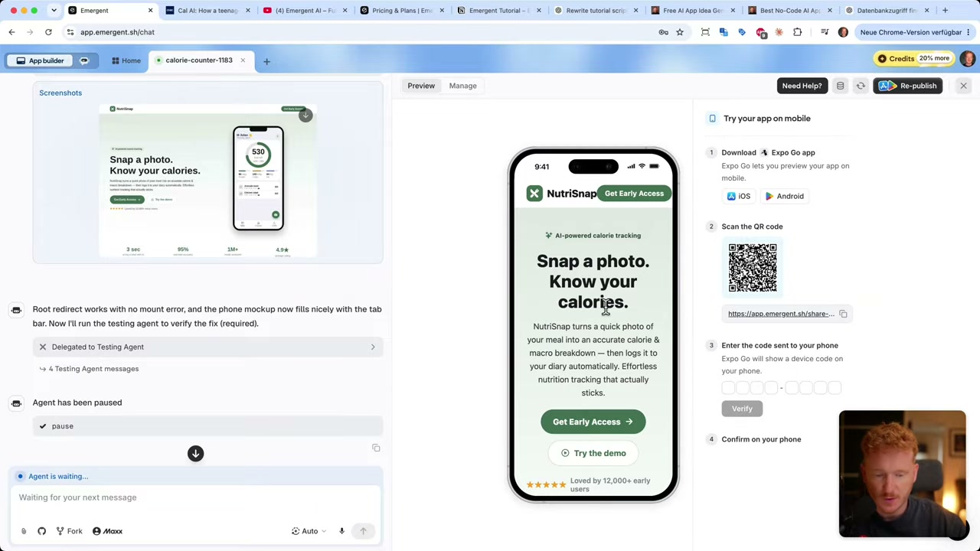The height and width of the screenshot is (551, 980).
Task: Click the Verify button
Action: [742, 409]
